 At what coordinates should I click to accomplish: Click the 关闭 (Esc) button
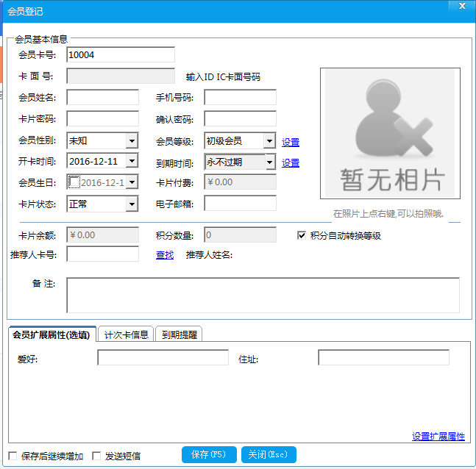pyautogui.click(x=269, y=454)
